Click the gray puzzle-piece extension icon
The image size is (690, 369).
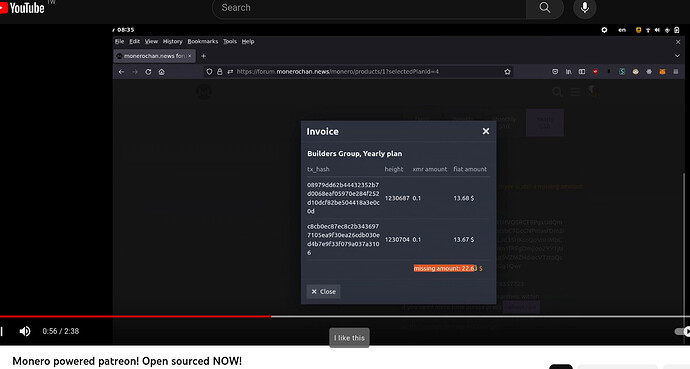click(649, 72)
